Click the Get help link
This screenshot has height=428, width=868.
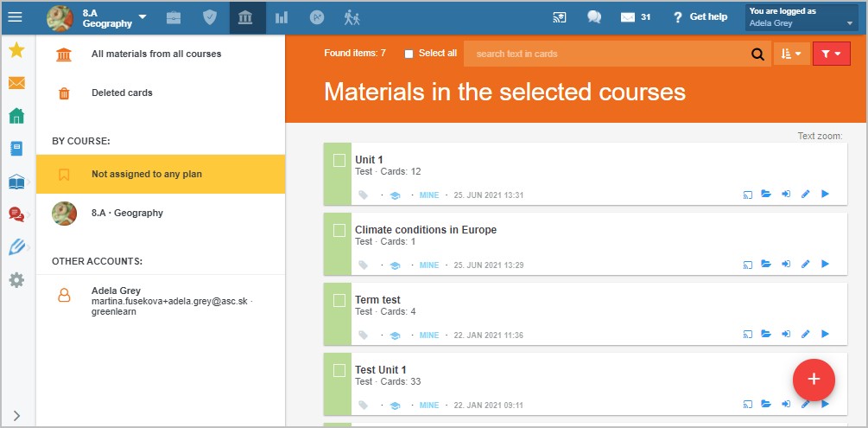pos(700,17)
